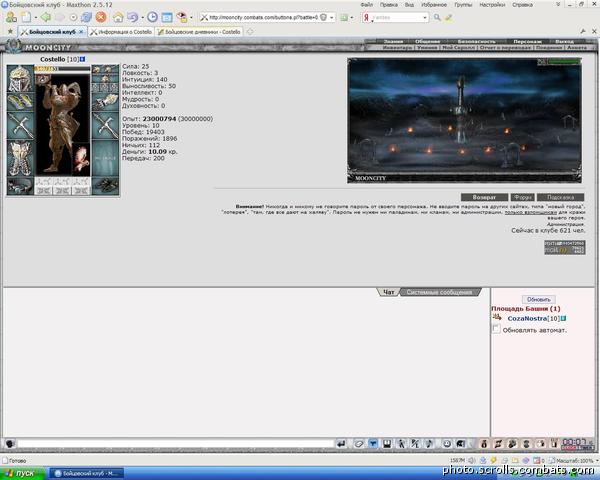600x480 pixels.
Task: Click the character HP bar
Action: 62,69
